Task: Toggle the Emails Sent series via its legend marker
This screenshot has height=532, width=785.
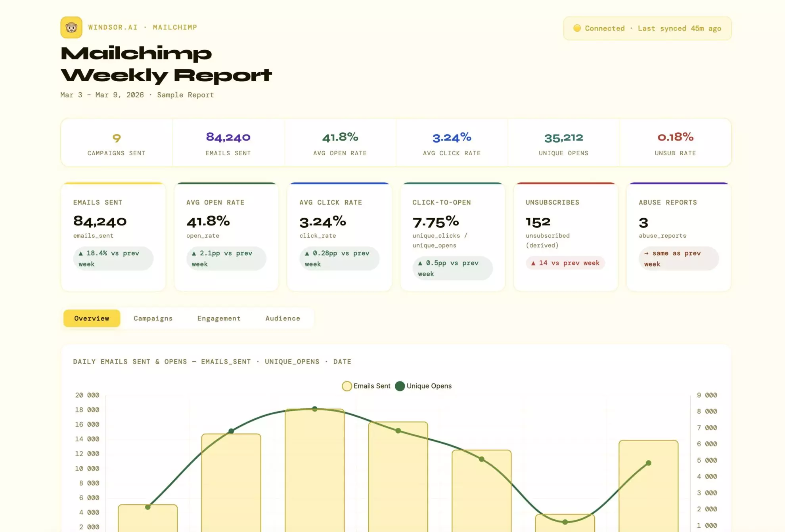Action: (x=347, y=386)
